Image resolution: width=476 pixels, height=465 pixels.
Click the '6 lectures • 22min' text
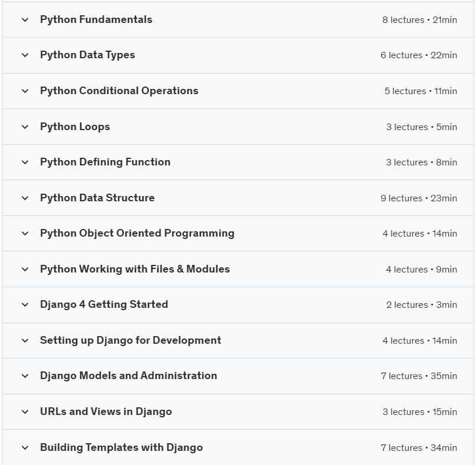tap(419, 55)
